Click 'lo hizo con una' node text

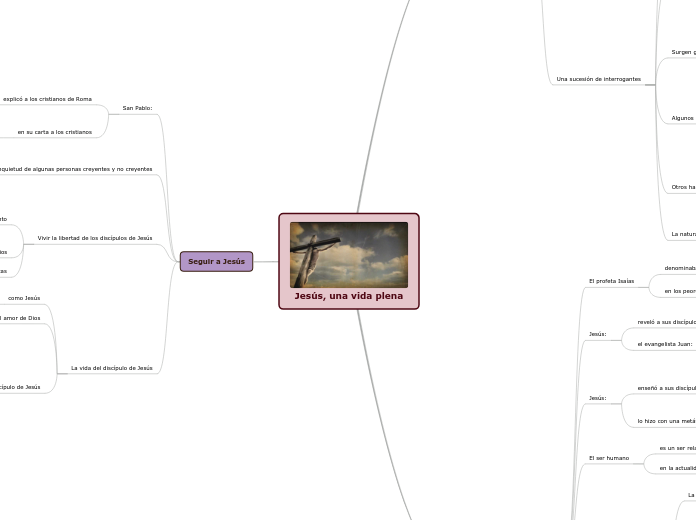click(x=667, y=421)
